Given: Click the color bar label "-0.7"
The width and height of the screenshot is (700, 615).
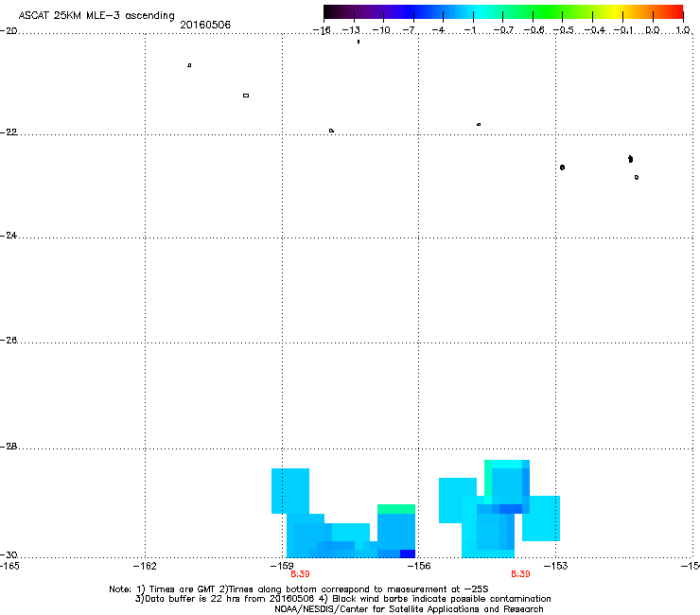Looking at the screenshot, I should pyautogui.click(x=503, y=30).
